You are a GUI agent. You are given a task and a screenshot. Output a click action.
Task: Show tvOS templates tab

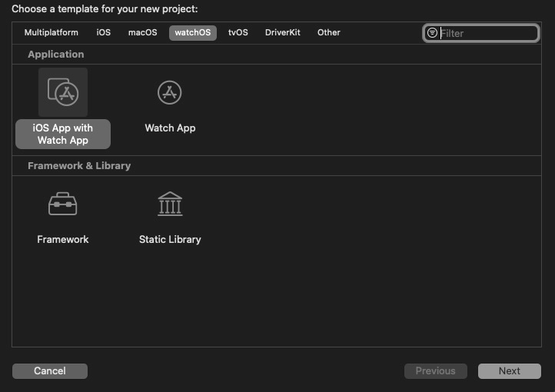(x=238, y=32)
